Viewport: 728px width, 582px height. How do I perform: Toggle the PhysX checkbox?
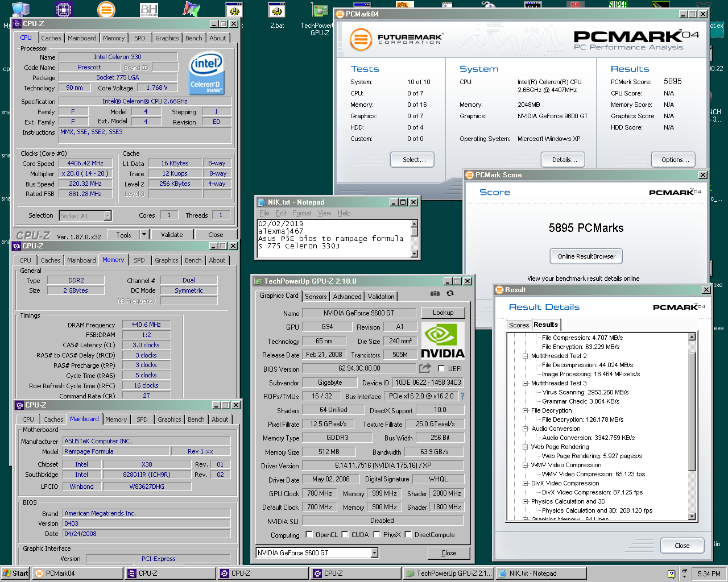(377, 535)
